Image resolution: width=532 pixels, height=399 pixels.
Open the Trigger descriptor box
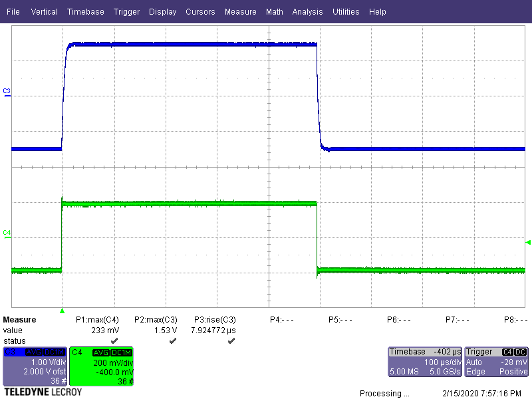point(496,362)
